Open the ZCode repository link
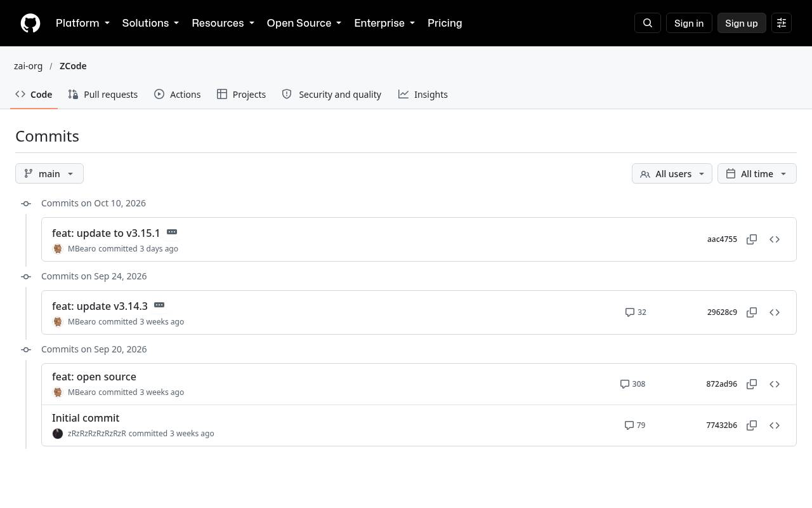 pyautogui.click(x=73, y=66)
